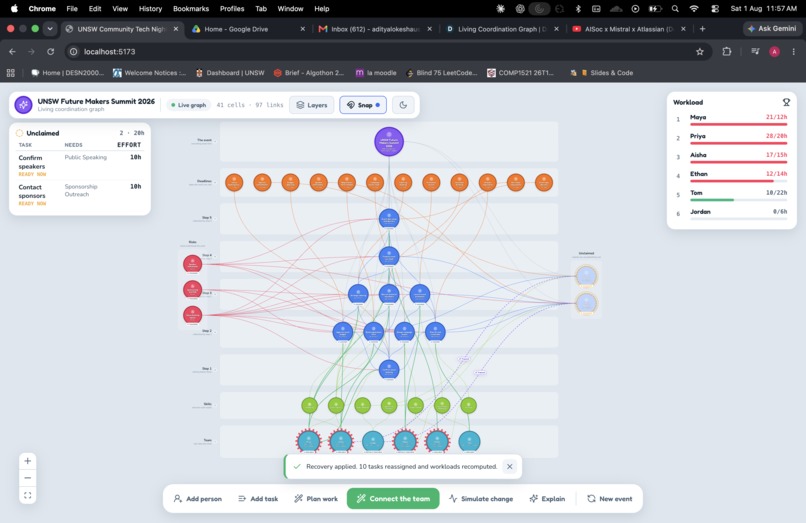Zoom in on the graph canvas
The height and width of the screenshot is (523, 806).
point(28,461)
